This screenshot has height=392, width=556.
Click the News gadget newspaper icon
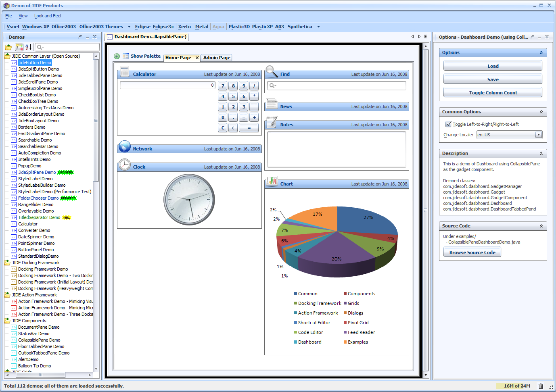[x=272, y=104]
